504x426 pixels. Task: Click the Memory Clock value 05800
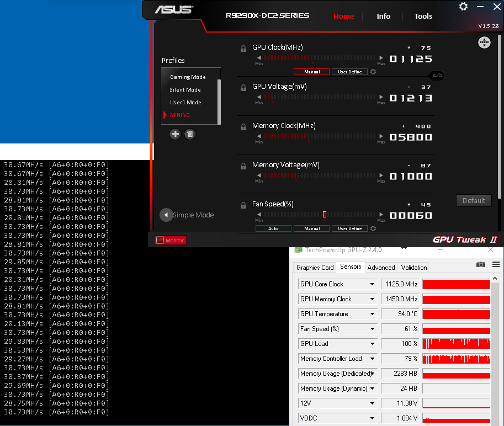click(x=411, y=137)
